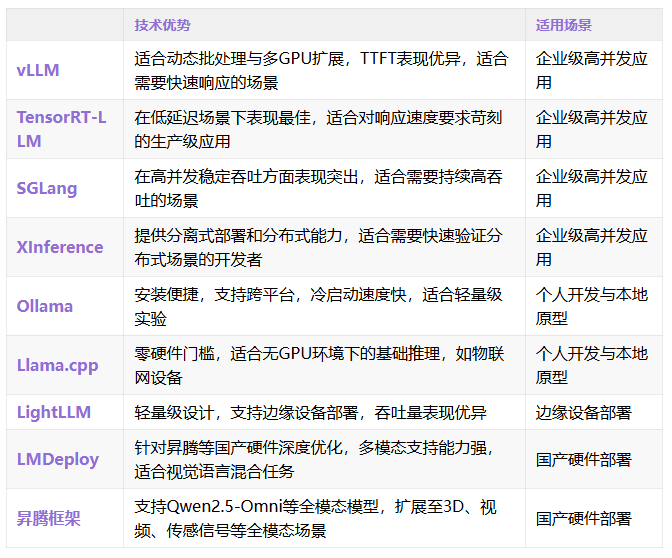The width and height of the screenshot is (672, 558).
Task: Click 昇腾框架 description about Qwen2.5-Omni
Action: point(315,518)
